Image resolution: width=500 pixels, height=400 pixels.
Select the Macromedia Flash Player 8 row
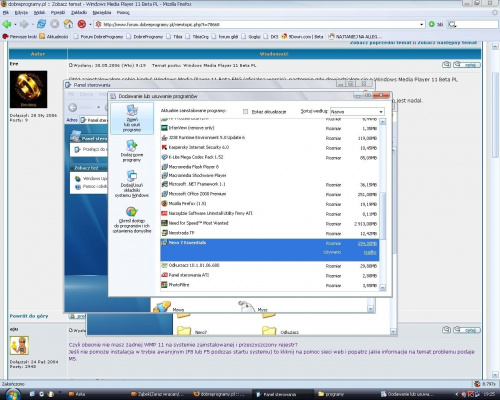(270, 167)
